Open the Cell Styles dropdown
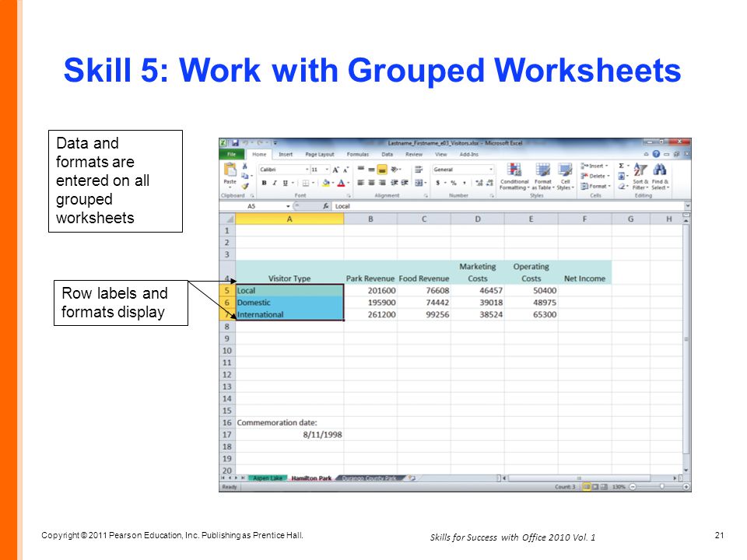Screen dimensions: 747x560 coord(566,177)
